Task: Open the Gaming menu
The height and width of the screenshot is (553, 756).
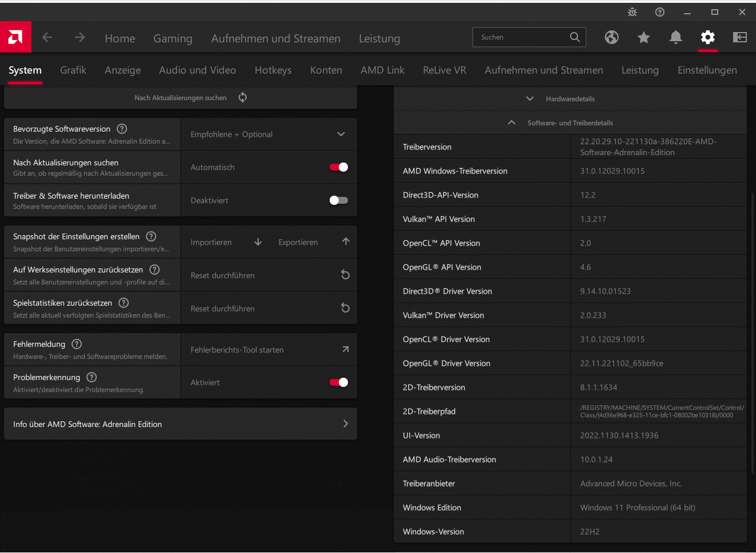Action: [173, 38]
